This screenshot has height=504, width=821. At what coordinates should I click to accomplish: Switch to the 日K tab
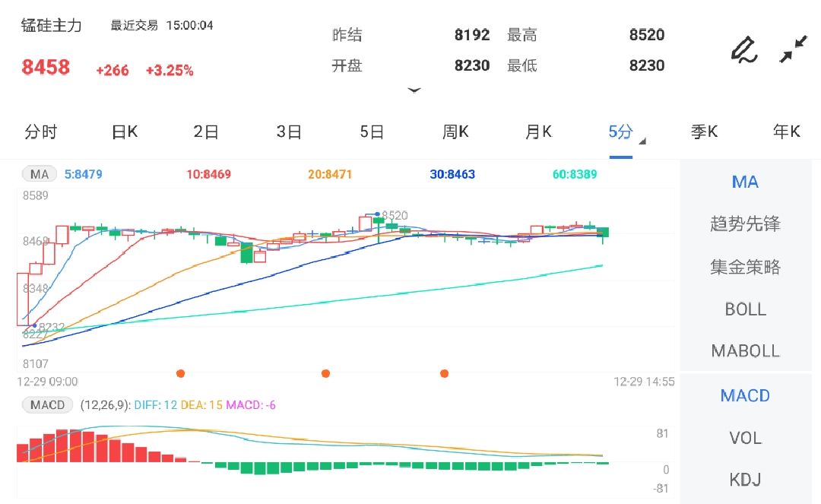point(125,132)
